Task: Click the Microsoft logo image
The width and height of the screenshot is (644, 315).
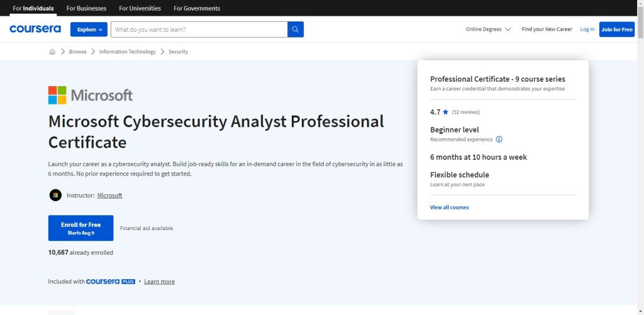Action: 91,96
